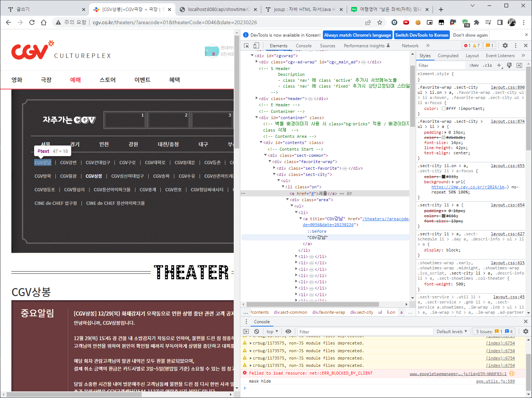The width and height of the screenshot is (532, 398).
Task: Open the Chrome Extensions puzzle menu
Action: [477, 22]
